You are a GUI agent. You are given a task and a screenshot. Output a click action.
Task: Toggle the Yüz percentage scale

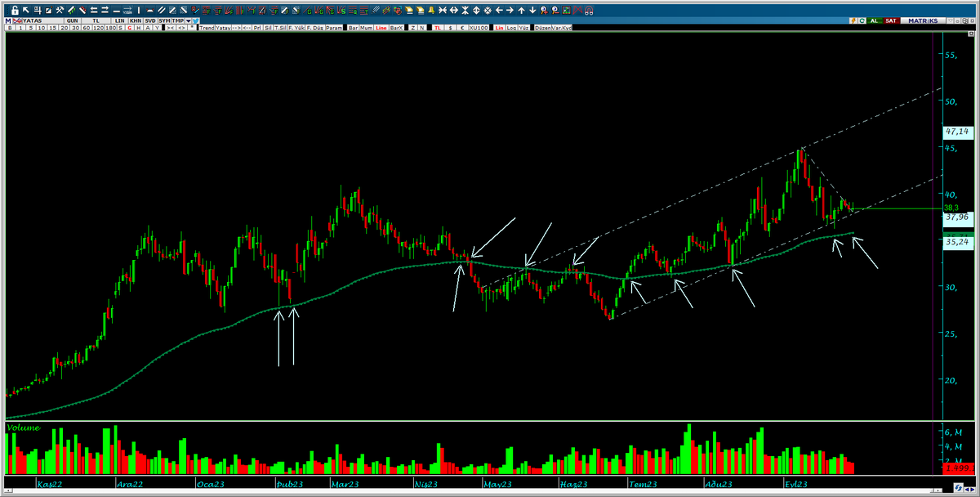(x=523, y=28)
